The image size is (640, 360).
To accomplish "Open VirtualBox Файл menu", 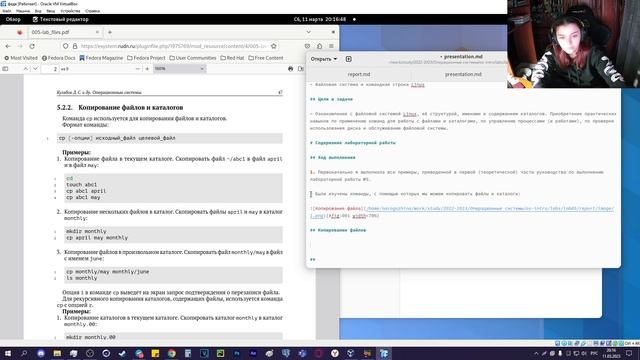I will [7, 11].
